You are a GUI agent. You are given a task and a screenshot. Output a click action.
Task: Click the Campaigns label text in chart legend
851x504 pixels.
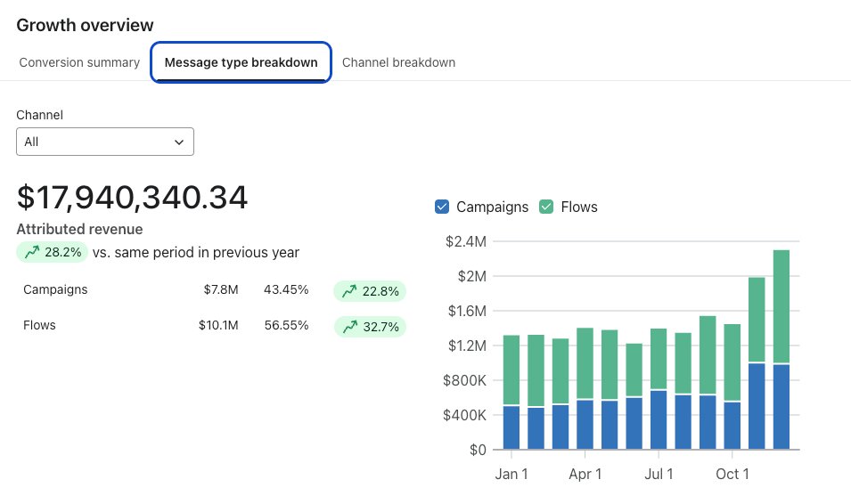492,207
